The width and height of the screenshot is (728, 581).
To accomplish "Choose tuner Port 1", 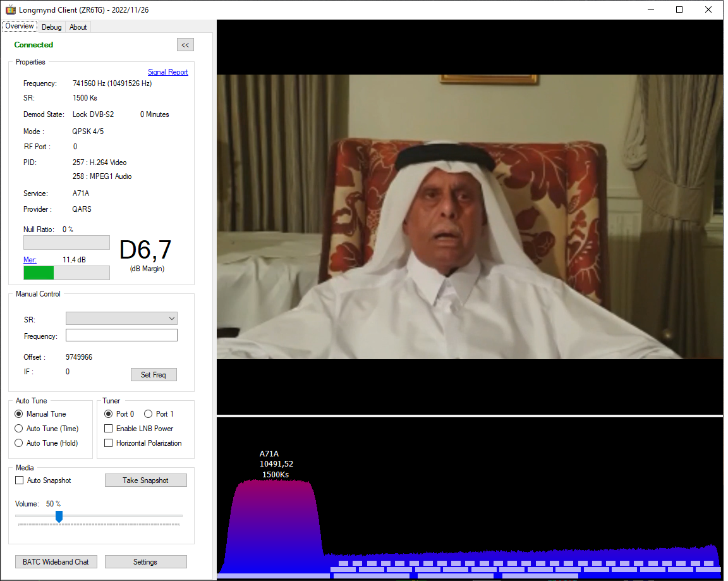I will point(149,414).
